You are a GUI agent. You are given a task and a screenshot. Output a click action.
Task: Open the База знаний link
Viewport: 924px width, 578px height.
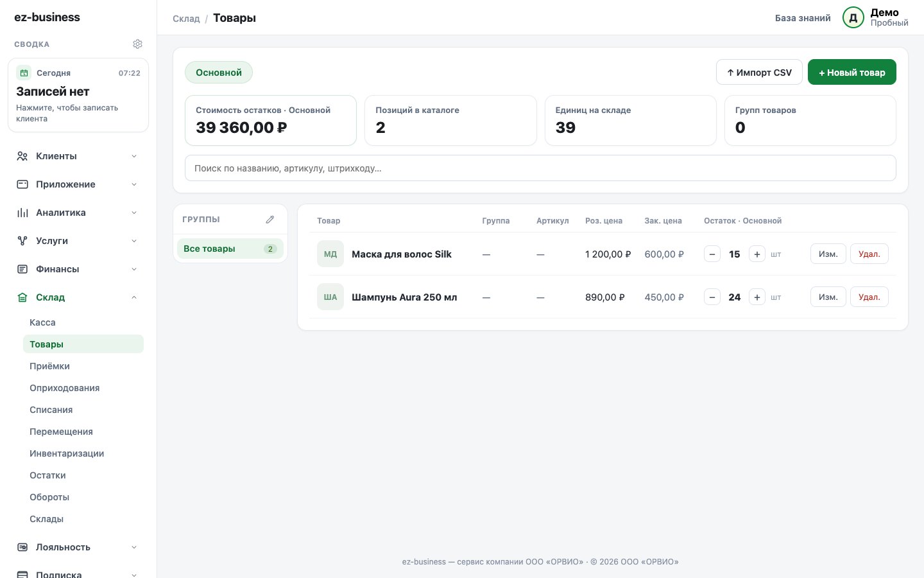[803, 18]
